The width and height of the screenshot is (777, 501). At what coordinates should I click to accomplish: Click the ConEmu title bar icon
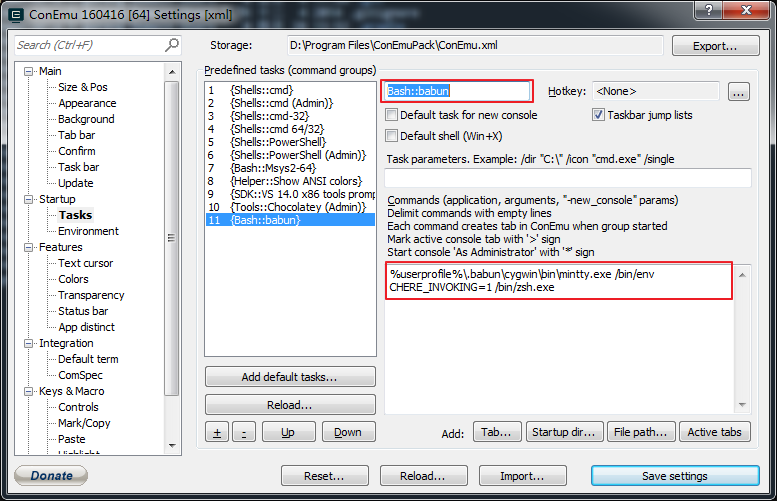(x=16, y=15)
